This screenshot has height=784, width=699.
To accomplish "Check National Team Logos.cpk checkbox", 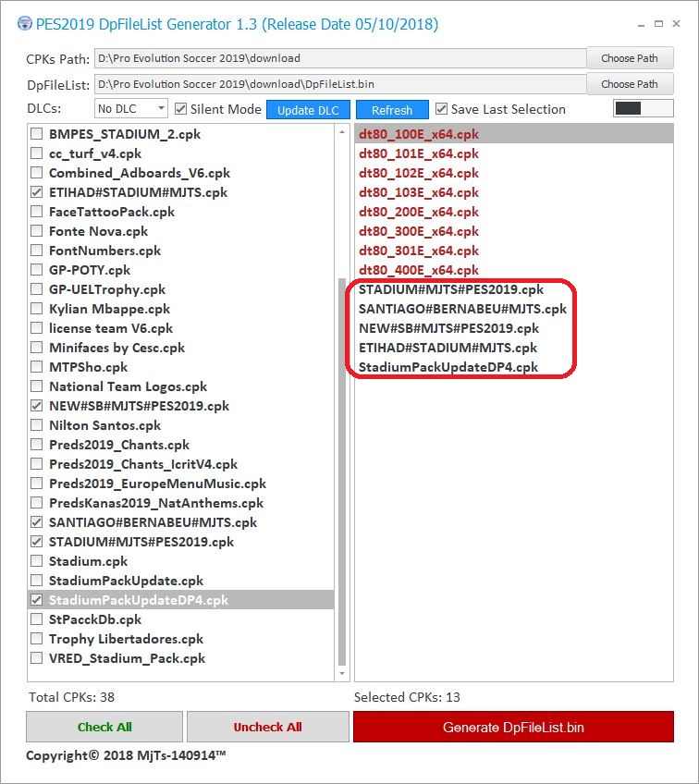I will click(36, 386).
